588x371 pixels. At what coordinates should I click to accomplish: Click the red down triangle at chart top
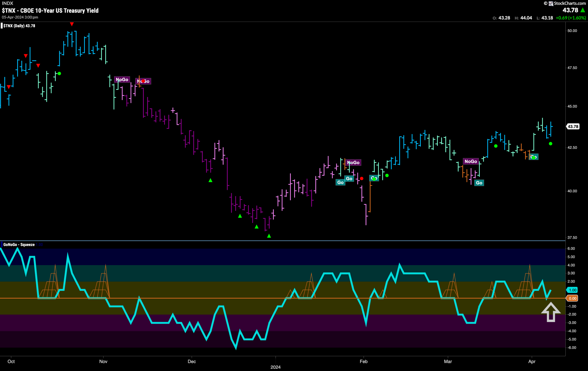tap(72, 24)
